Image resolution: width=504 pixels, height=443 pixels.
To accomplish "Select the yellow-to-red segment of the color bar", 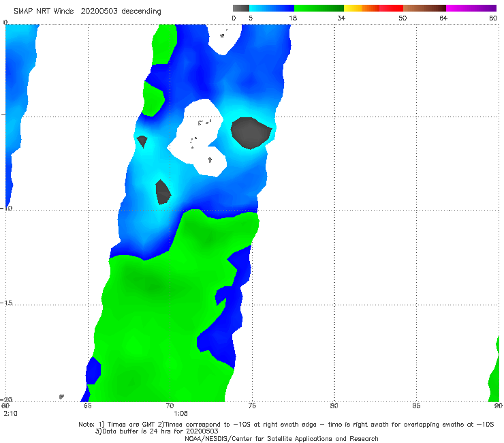I will tap(373, 8).
